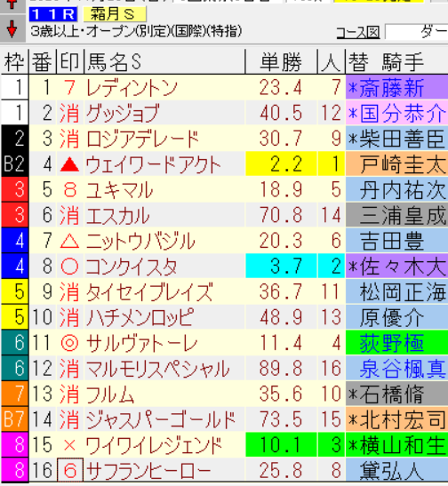Select horse マルモリスペシャル
Image resolution: width=448 pixels, height=486 pixels.
(x=157, y=368)
